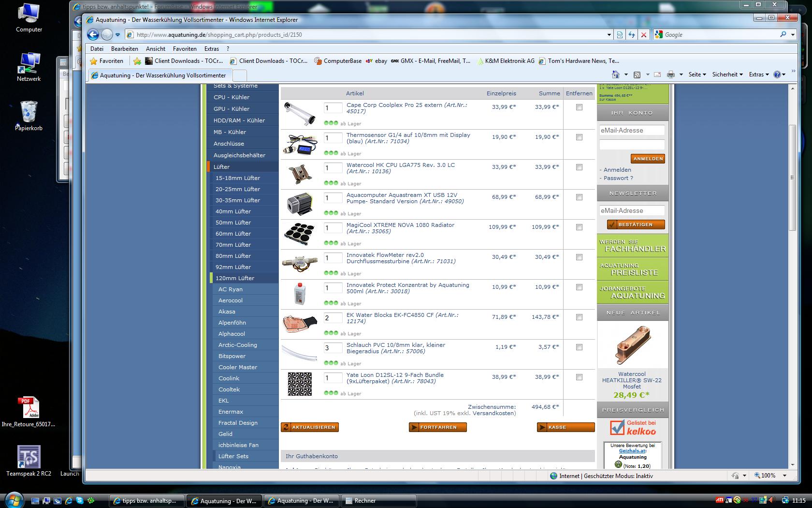
Task: Open the Ansicht menu
Action: 155,49
